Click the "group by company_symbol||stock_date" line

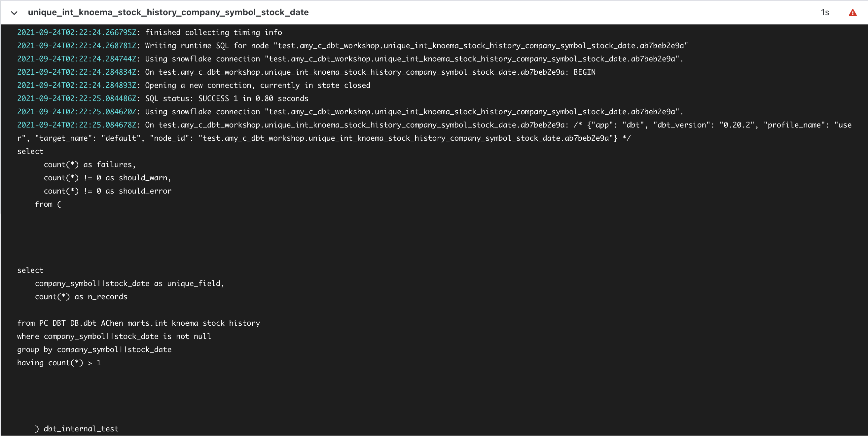(x=94, y=349)
